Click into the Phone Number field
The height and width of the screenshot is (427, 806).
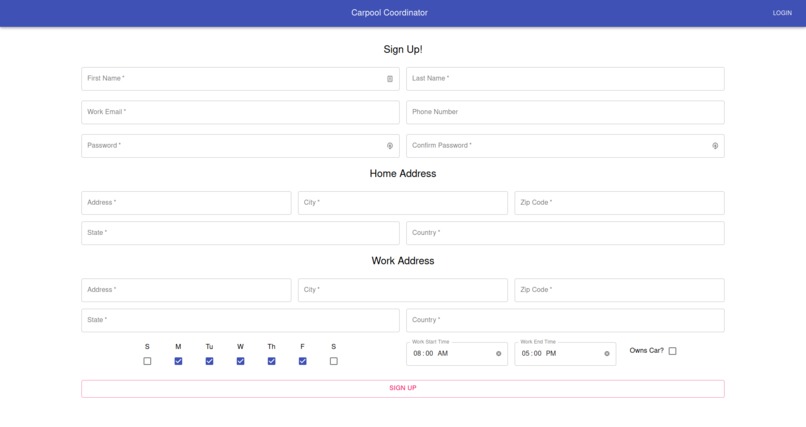click(565, 112)
